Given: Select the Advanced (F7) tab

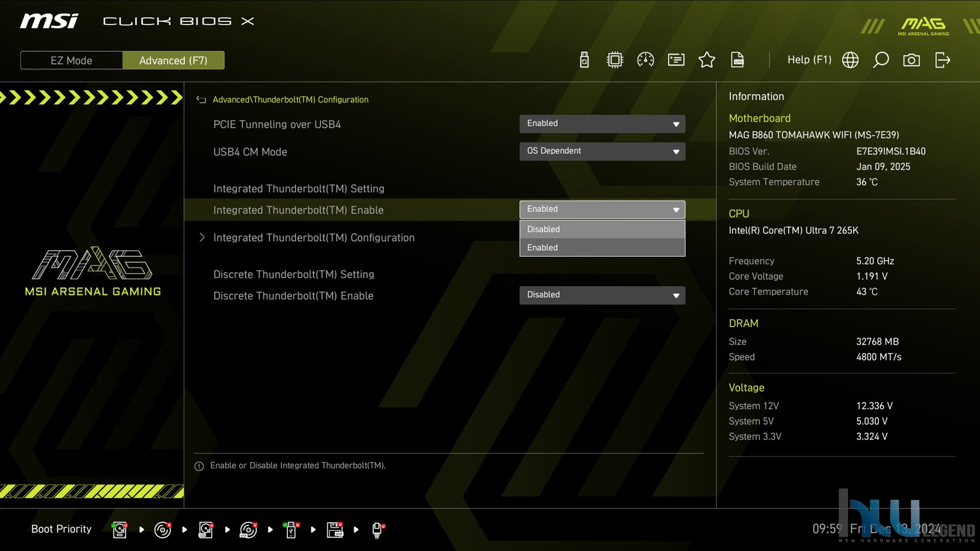Looking at the screenshot, I should (173, 61).
